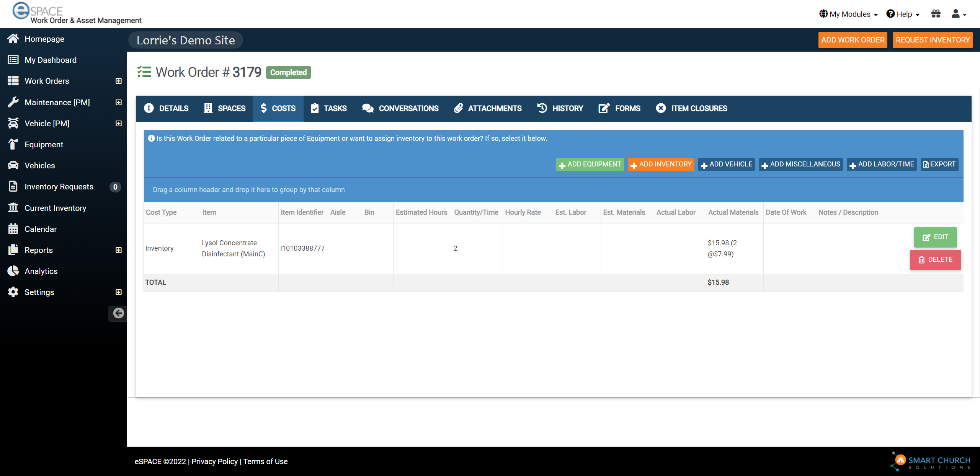
Task: Click Lorrie's Demo Site label
Action: (x=186, y=40)
